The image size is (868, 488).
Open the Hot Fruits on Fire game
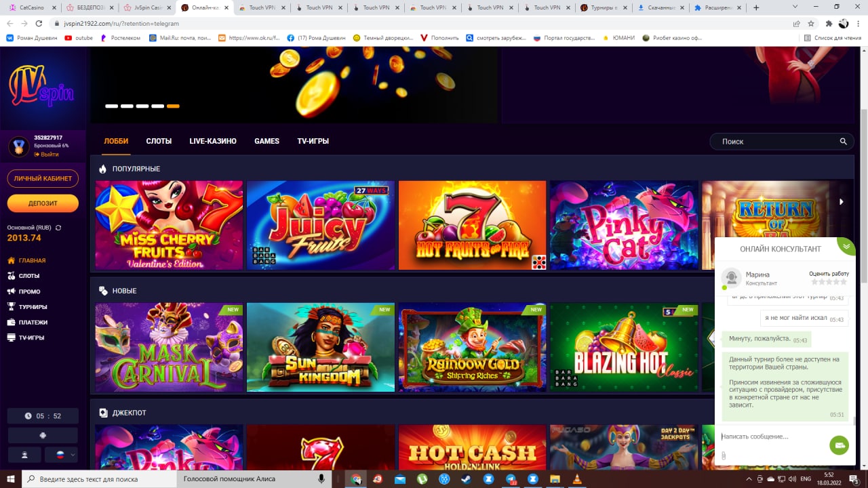[x=472, y=226]
